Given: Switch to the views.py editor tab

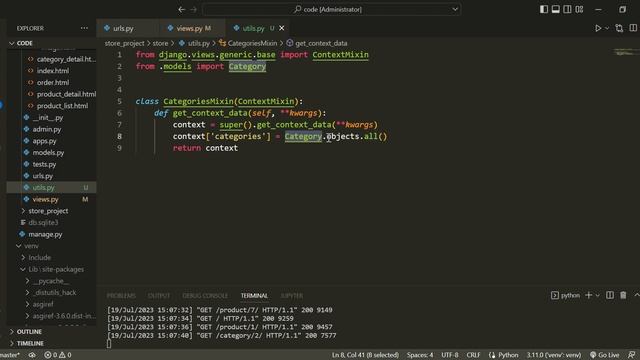Looking at the screenshot, I should tap(189, 28).
